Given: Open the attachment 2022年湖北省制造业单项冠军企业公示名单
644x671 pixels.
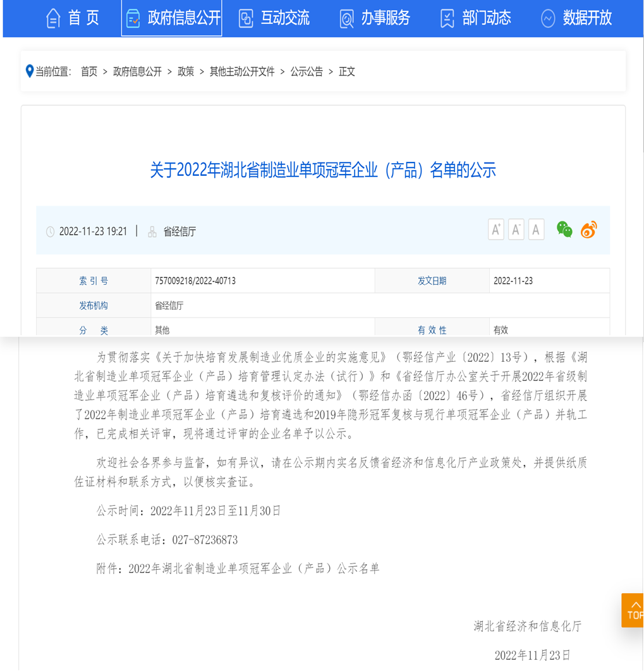Looking at the screenshot, I should [x=253, y=568].
